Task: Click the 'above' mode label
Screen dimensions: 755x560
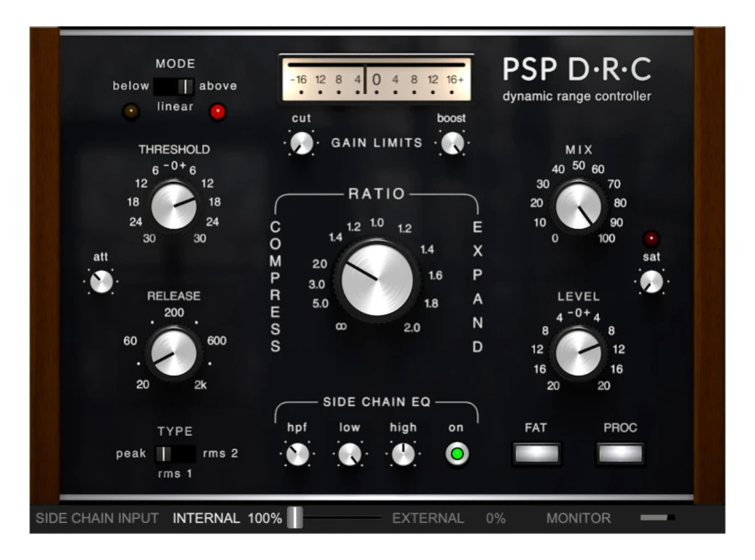Action: [x=218, y=86]
